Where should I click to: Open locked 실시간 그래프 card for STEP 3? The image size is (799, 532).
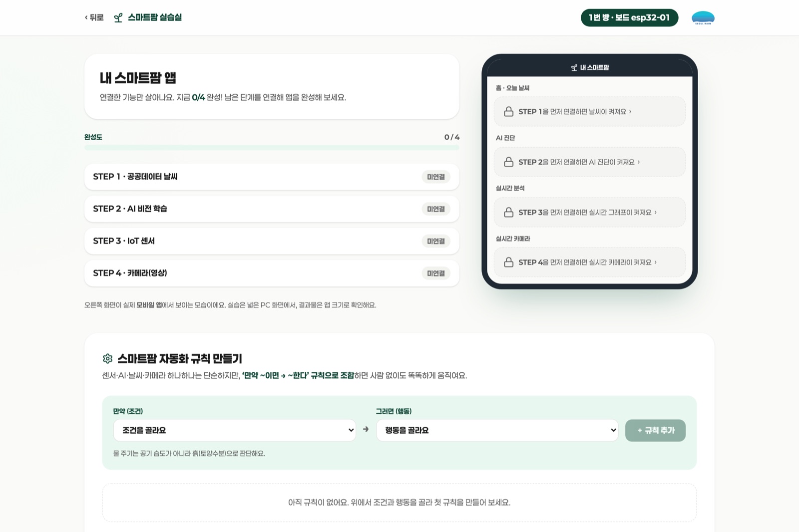pyautogui.click(x=589, y=212)
